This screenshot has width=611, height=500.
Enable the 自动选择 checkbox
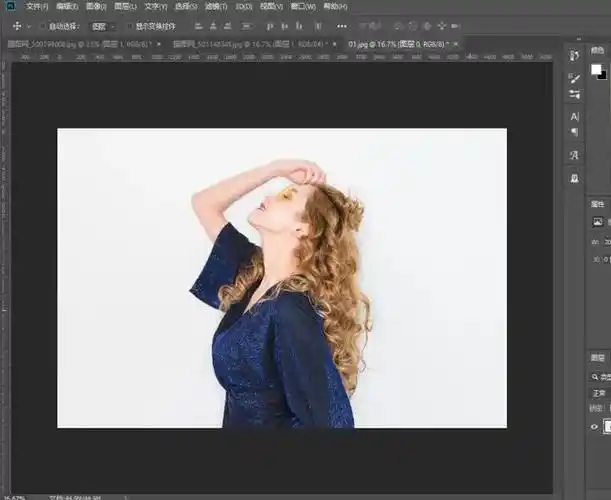tap(44, 26)
